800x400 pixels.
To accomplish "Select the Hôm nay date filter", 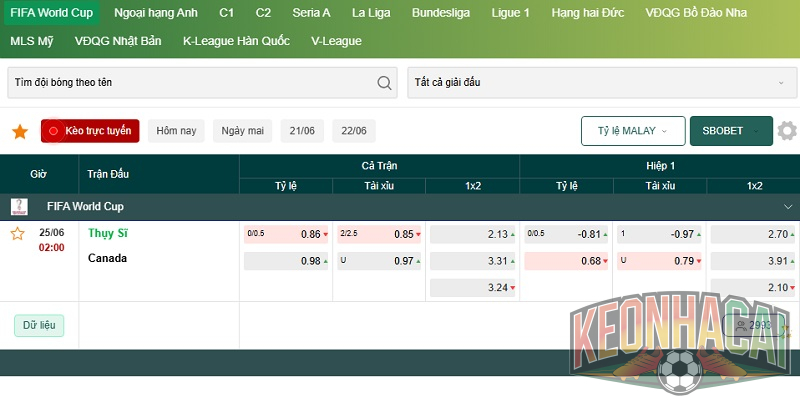I will [x=176, y=131].
